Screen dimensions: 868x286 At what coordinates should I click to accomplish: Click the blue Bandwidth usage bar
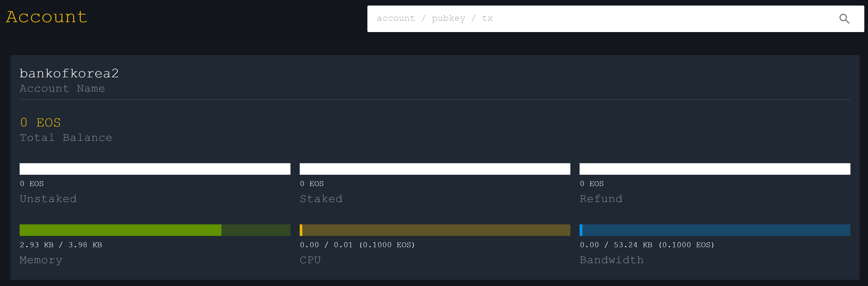click(715, 230)
